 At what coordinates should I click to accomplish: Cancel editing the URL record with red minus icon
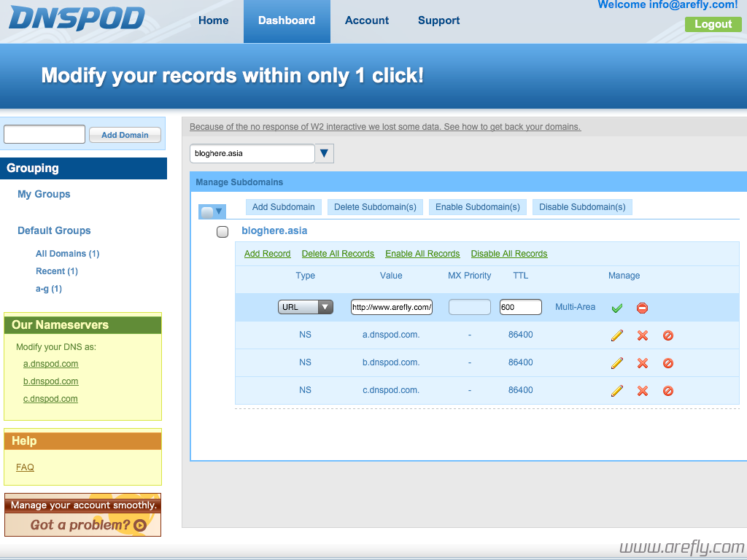click(x=642, y=308)
